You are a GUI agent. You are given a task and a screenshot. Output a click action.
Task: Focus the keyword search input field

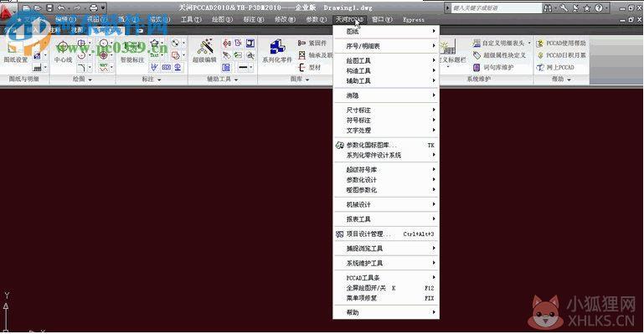click(496, 8)
